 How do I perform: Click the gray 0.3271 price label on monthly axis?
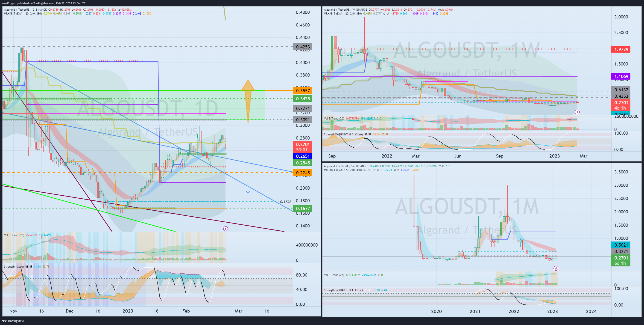(x=621, y=251)
